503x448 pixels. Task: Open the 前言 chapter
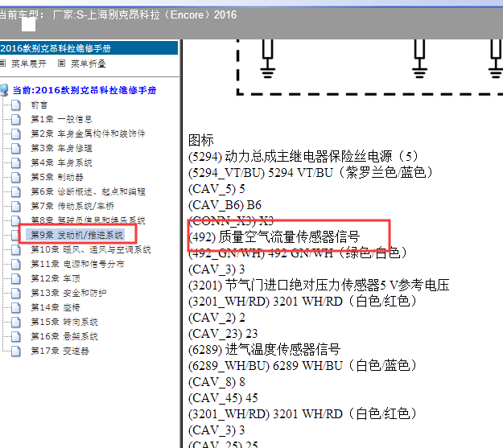click(39, 105)
